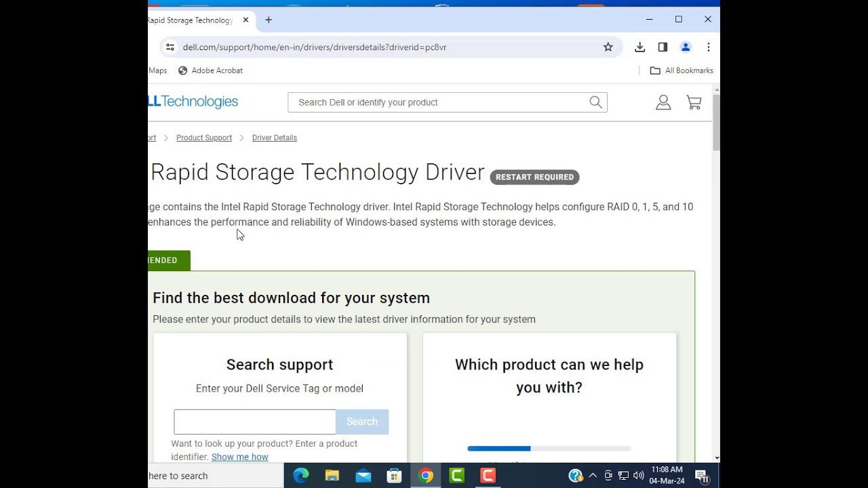Click the RESTART REQUIRED badge
Image resolution: width=868 pixels, height=488 pixels.
click(534, 177)
